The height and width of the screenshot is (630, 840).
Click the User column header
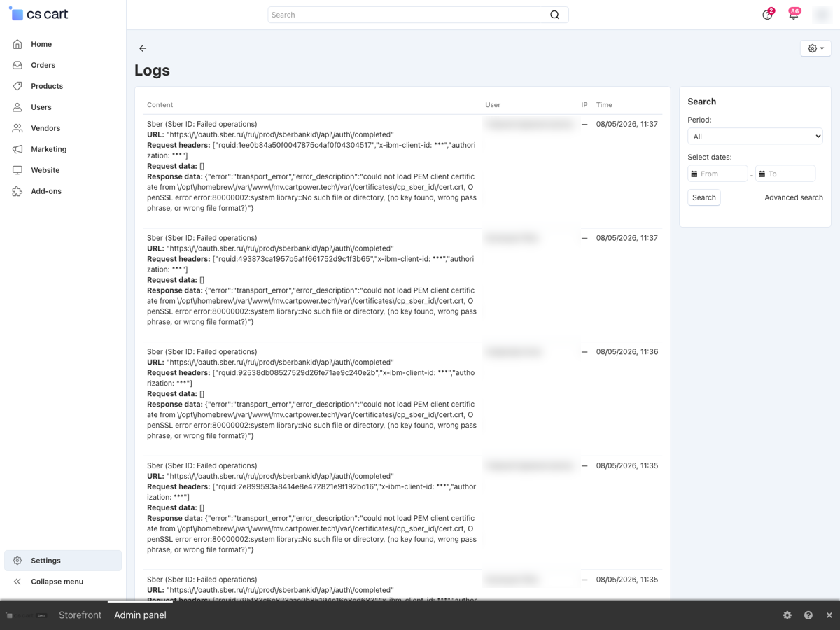tap(493, 105)
